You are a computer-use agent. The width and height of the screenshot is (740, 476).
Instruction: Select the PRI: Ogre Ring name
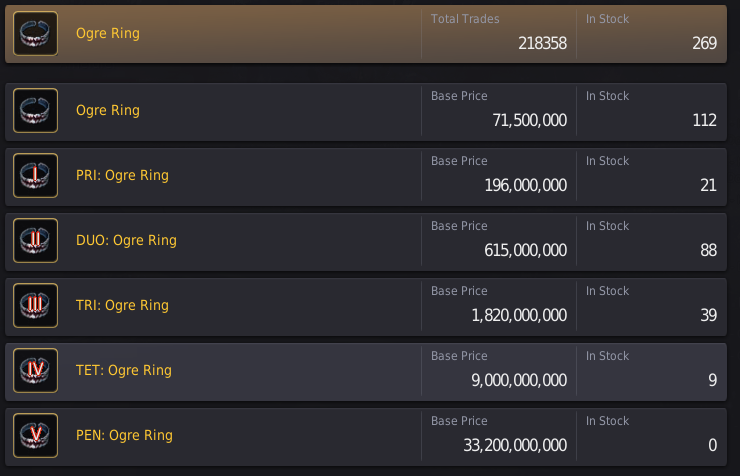[x=122, y=175]
